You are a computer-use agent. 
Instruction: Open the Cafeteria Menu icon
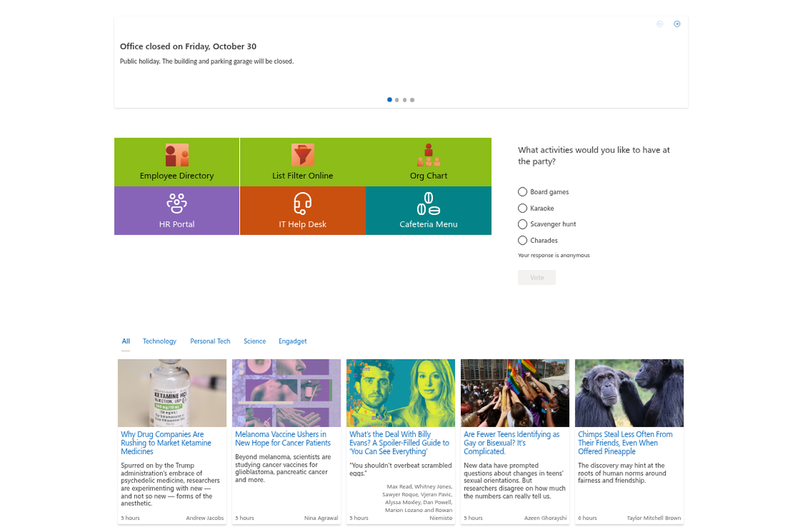pyautogui.click(x=428, y=203)
